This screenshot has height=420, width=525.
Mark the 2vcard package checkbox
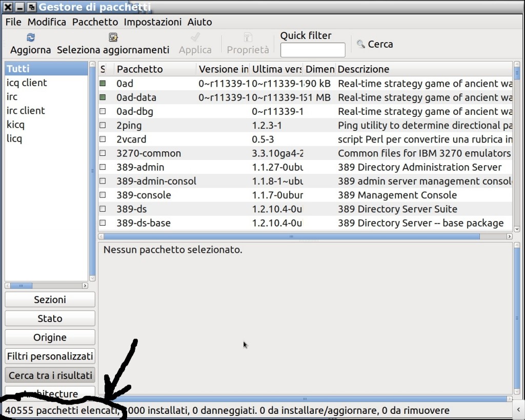coord(103,139)
